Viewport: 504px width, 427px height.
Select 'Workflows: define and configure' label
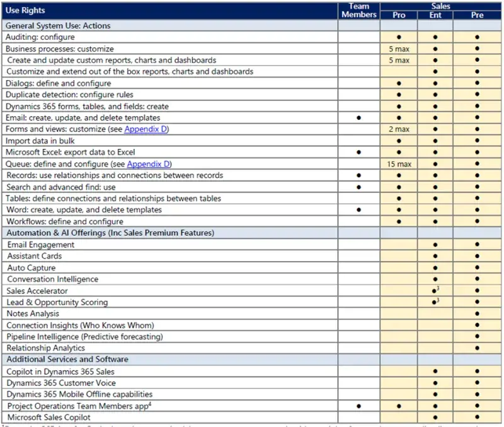(x=65, y=222)
